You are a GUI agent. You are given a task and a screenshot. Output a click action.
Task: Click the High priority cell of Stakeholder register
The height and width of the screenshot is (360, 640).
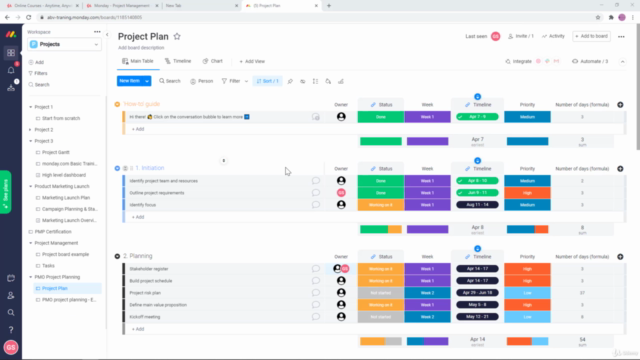(527, 269)
